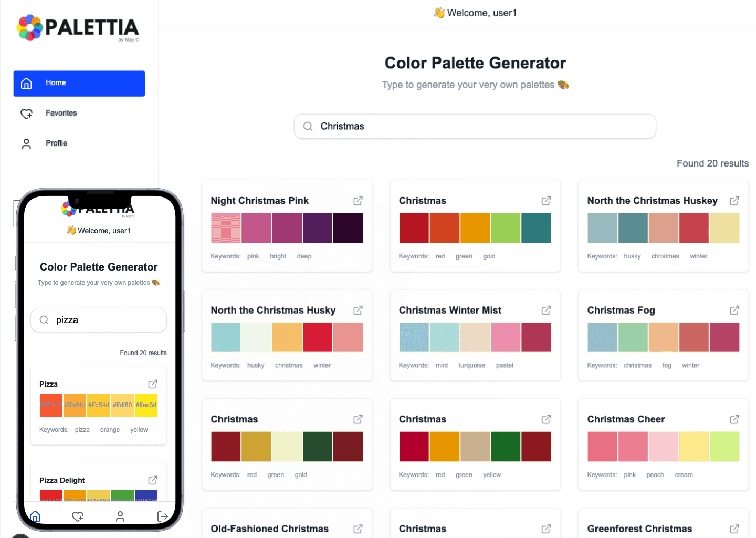Open link icon on red green yellow Christmas card
756x538 pixels.
[546, 419]
